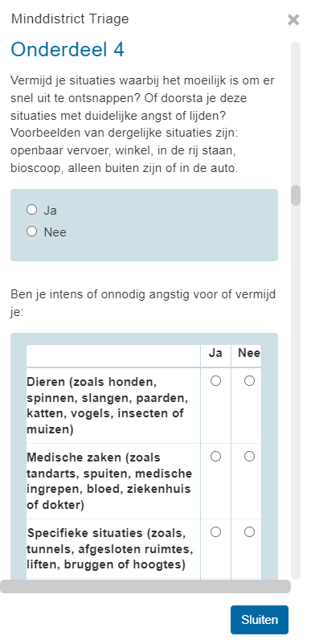Screen dimensions: 311x644
Task: Mark Ja for Medische zaken
Action: click(215, 457)
